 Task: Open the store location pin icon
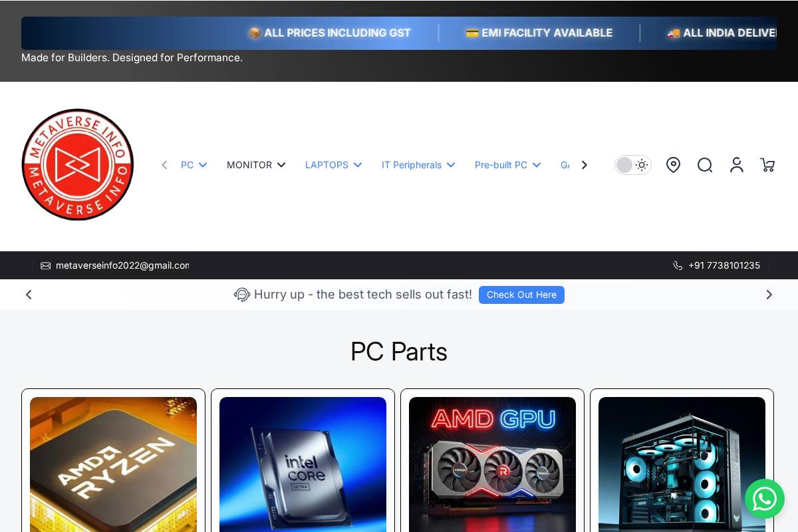(x=673, y=165)
